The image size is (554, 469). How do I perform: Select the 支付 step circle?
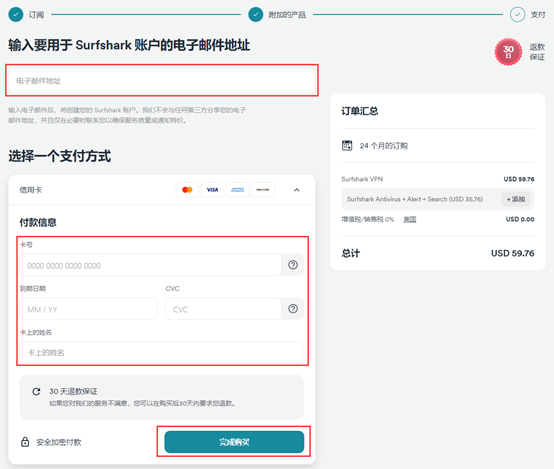(x=517, y=14)
